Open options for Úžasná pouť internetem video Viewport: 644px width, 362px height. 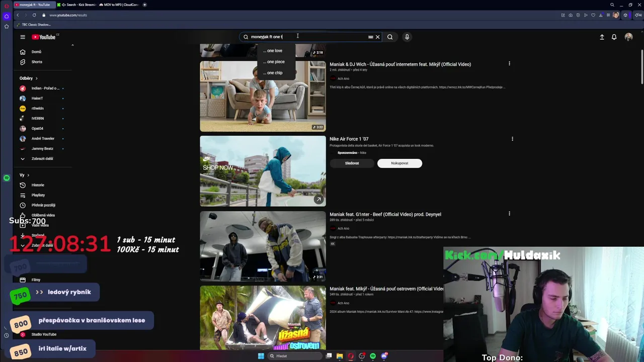pos(509,64)
